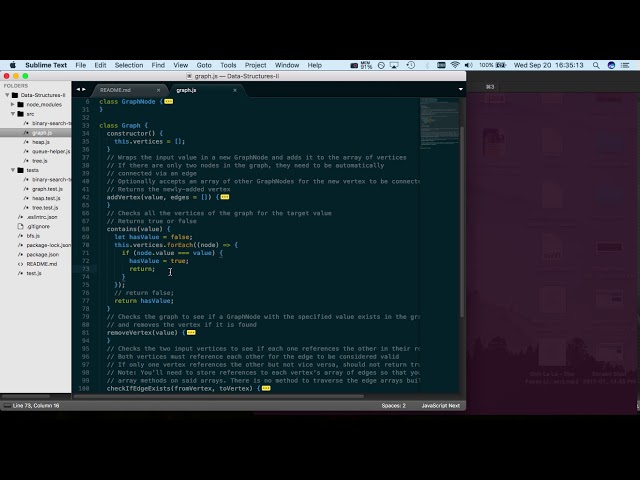
Task: Go to next tab with right arrow
Action: 84,89
